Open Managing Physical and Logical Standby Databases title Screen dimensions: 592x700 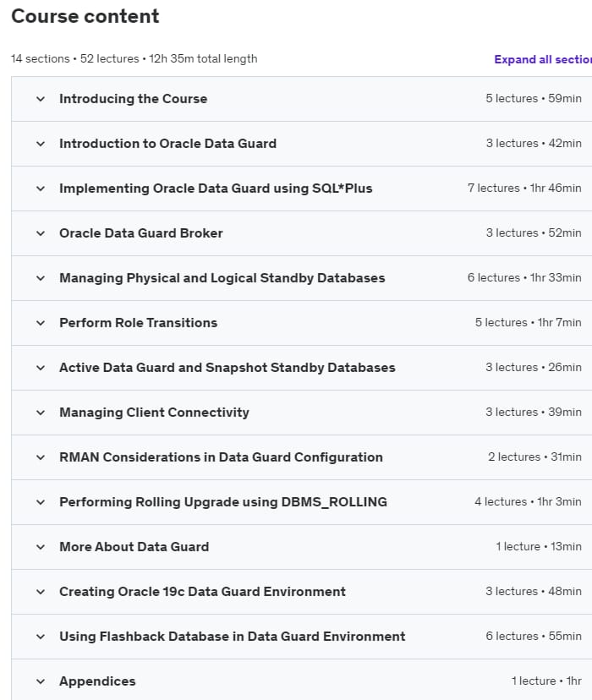pyautogui.click(x=222, y=278)
